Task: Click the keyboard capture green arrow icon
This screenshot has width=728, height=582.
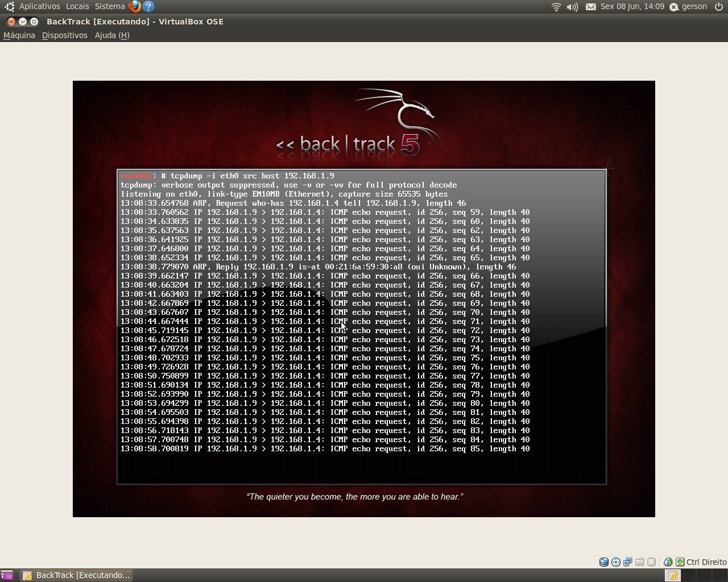Action: click(680, 562)
